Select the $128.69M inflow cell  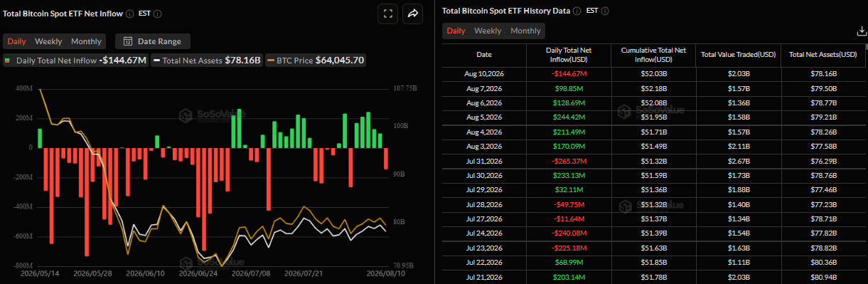coord(569,102)
